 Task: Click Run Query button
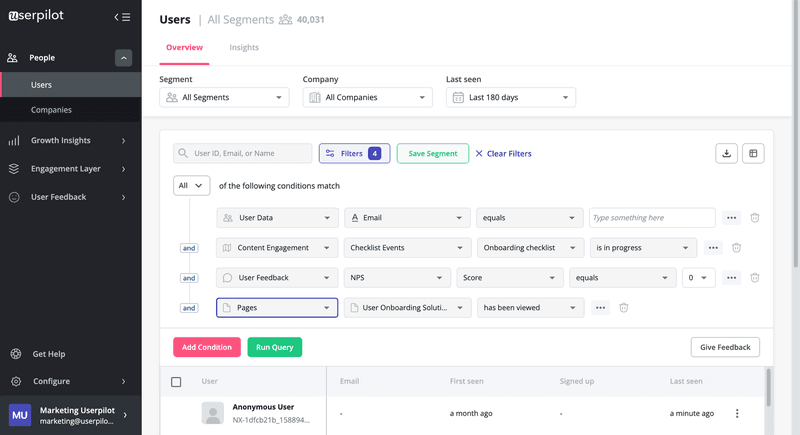click(274, 347)
